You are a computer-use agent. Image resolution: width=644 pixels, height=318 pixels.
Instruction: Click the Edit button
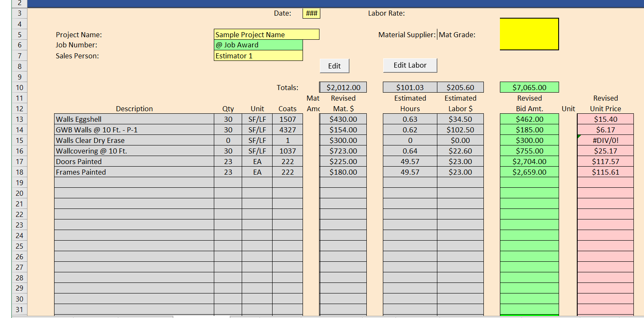pyautogui.click(x=334, y=66)
